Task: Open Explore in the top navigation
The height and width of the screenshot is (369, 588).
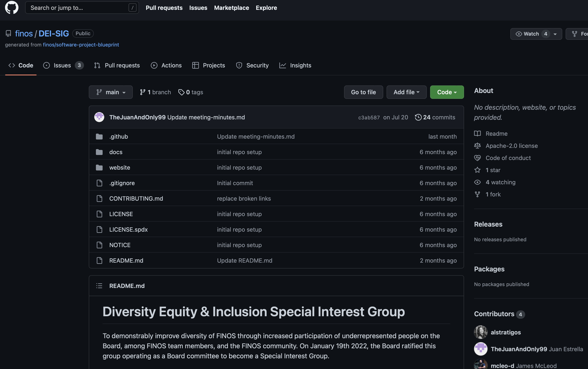Action: click(266, 8)
